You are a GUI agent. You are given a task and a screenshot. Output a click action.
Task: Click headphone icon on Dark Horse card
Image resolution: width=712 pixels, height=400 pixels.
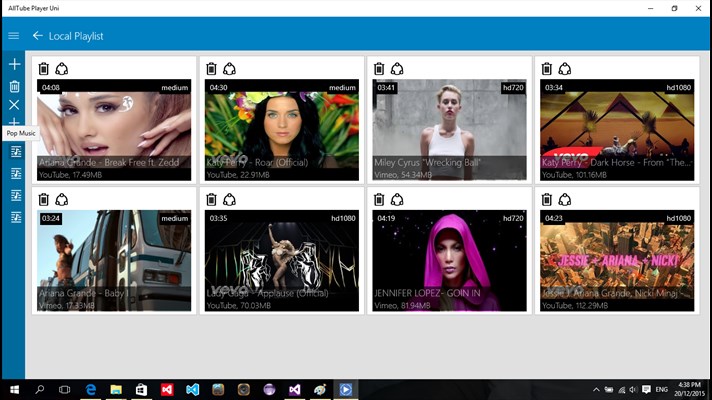click(x=565, y=69)
